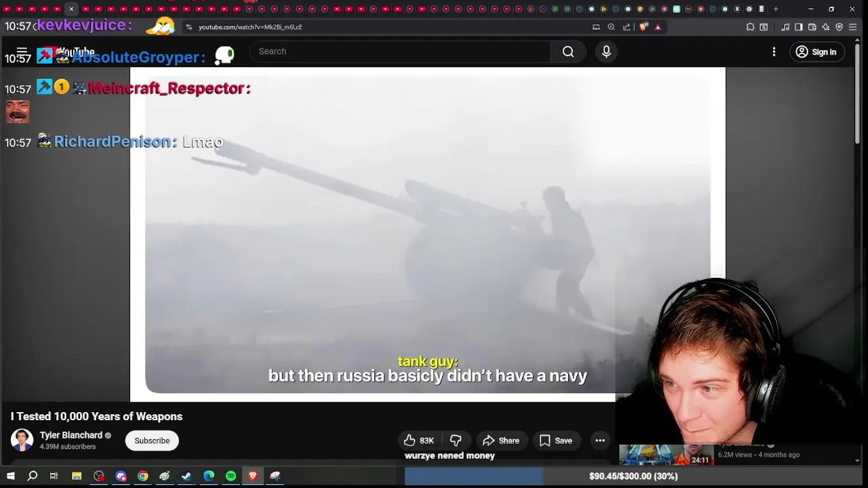The width and height of the screenshot is (868, 488).
Task: Open the Windows Start menu
Action: (x=10, y=476)
